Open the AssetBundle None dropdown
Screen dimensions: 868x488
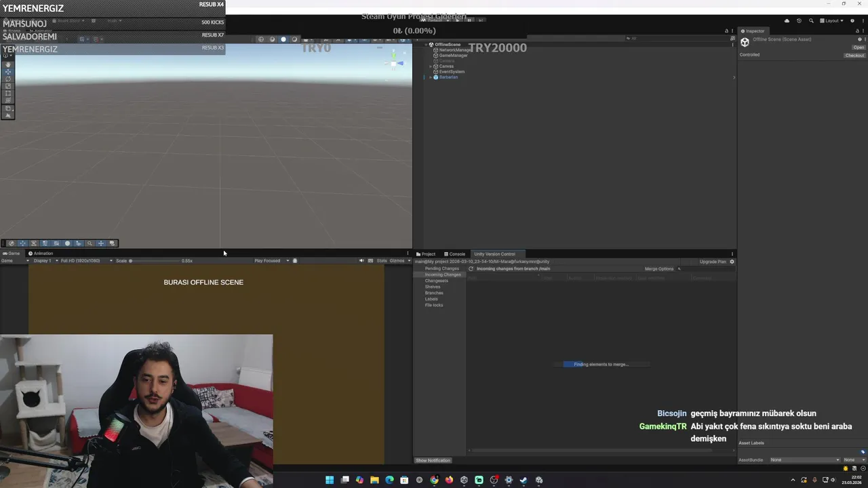pyautogui.click(x=804, y=460)
